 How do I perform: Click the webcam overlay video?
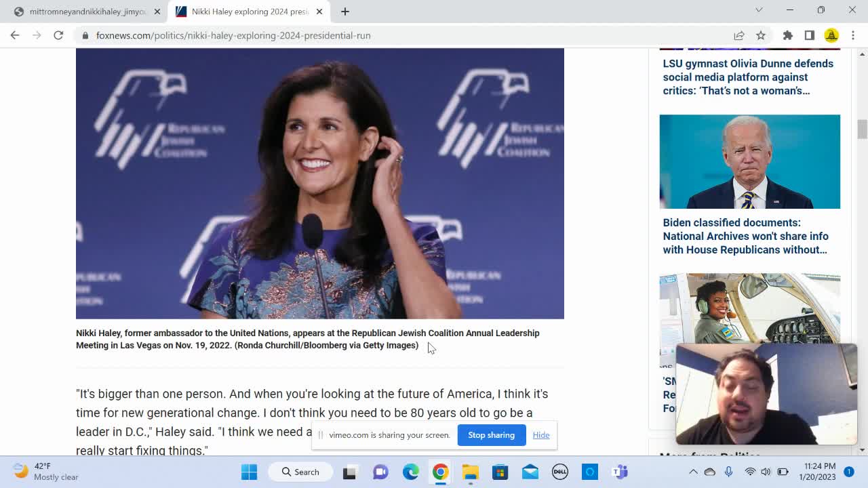pos(767,394)
